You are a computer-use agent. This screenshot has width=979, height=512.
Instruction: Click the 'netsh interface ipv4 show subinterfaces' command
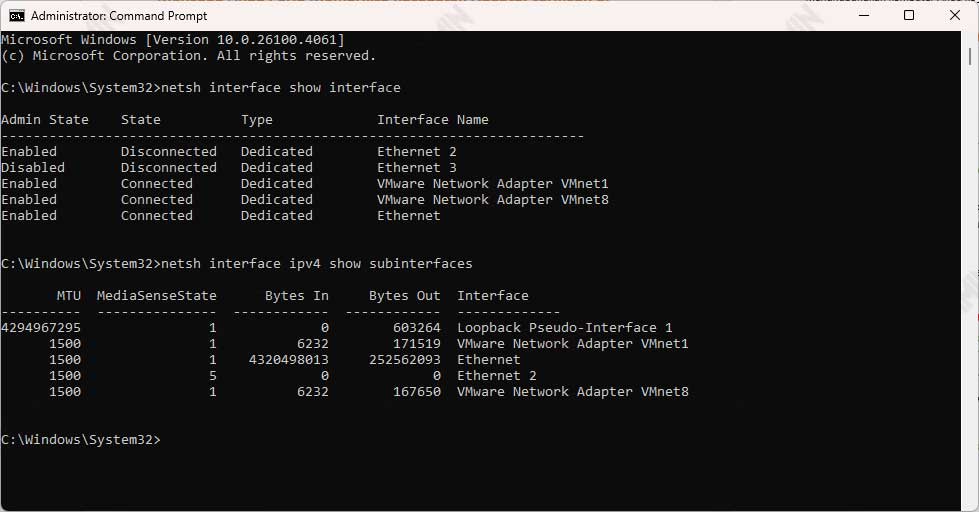[317, 263]
